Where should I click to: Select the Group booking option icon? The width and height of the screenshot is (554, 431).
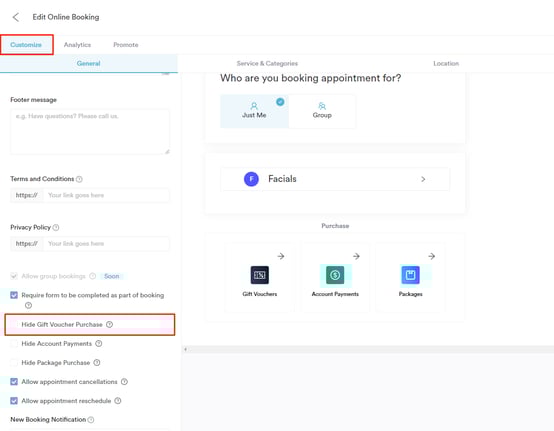[322, 106]
